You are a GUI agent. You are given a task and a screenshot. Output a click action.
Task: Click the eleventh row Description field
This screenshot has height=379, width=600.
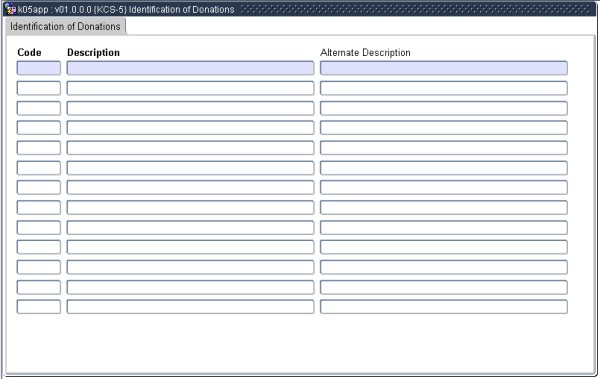coord(190,267)
